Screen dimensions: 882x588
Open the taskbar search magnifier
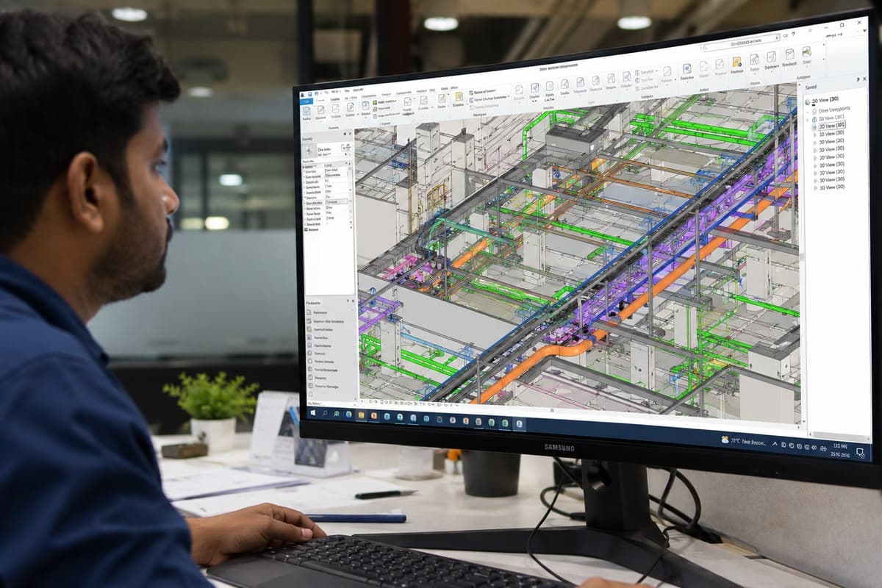[325, 413]
